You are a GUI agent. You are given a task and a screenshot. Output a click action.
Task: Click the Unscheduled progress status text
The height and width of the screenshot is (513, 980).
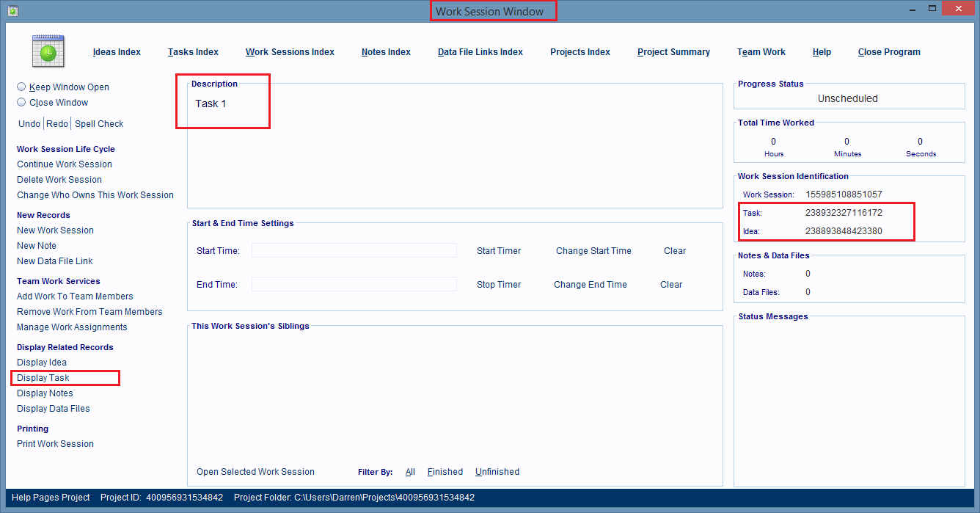(848, 98)
